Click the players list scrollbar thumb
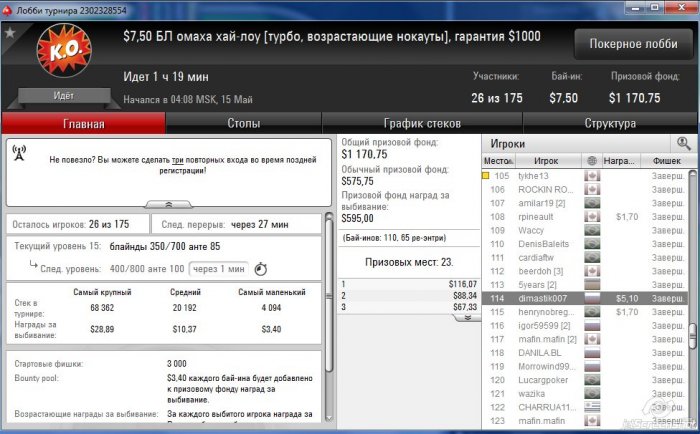700x434 pixels. click(693, 336)
